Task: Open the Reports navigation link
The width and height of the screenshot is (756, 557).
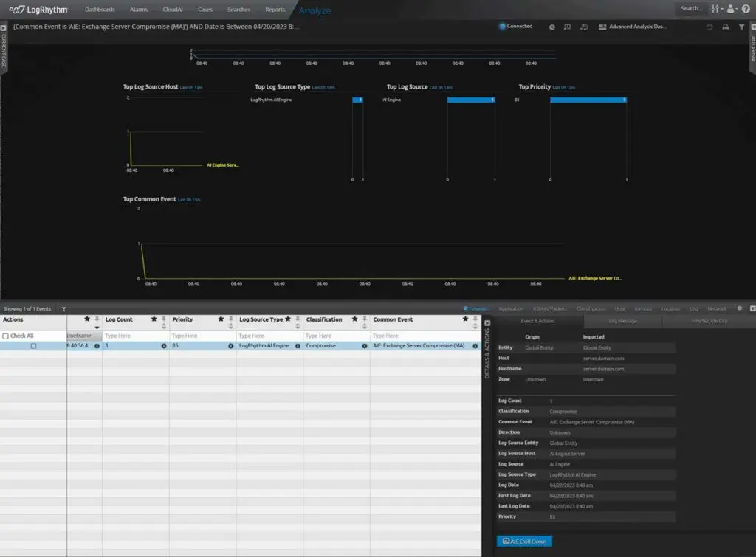Action: pos(275,10)
